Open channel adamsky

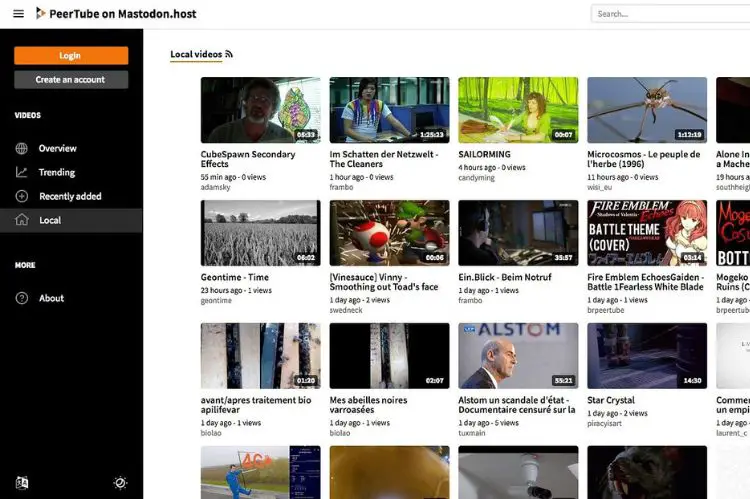coord(215,188)
